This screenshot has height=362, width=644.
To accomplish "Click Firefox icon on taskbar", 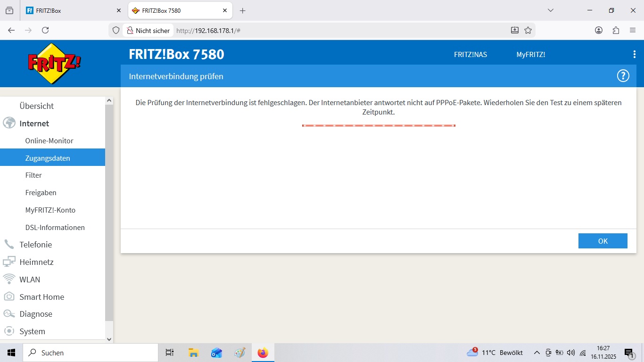I will coord(263,353).
